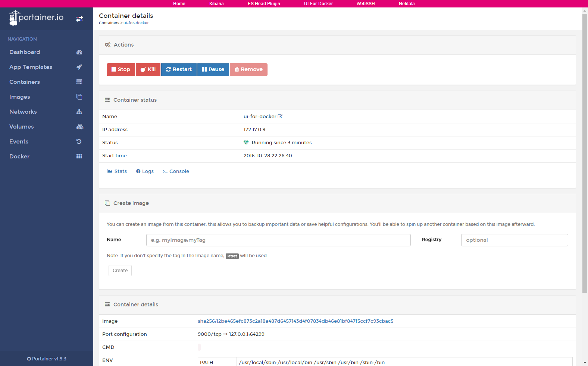Screen dimensions: 588x366
Task: Switch to Netdata in the top bar
Action: point(407,4)
